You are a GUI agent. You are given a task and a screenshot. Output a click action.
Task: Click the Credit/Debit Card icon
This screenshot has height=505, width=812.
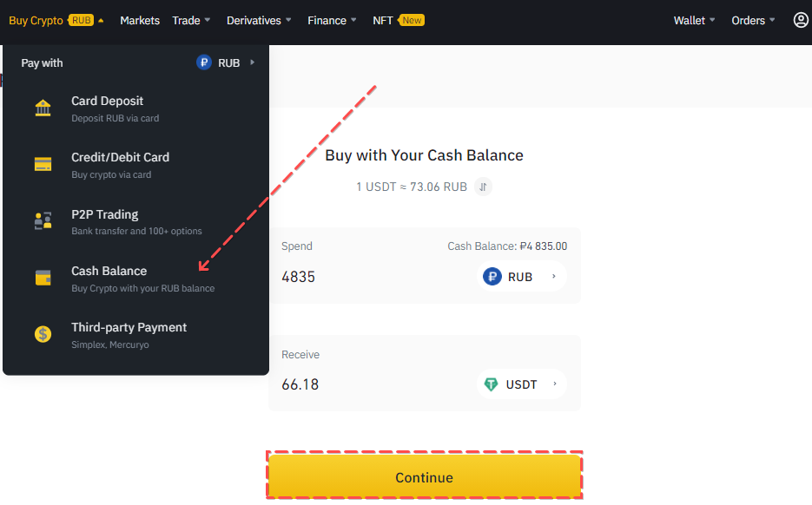43,165
